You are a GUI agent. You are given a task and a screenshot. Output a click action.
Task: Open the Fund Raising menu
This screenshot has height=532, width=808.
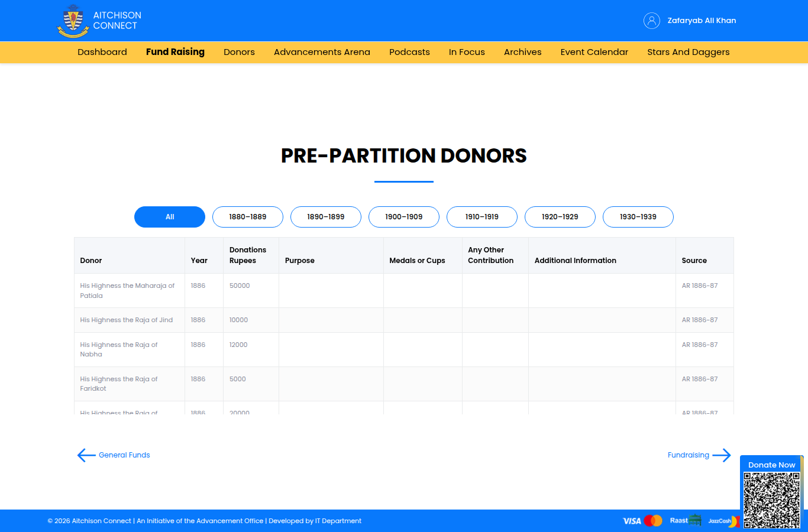175,52
